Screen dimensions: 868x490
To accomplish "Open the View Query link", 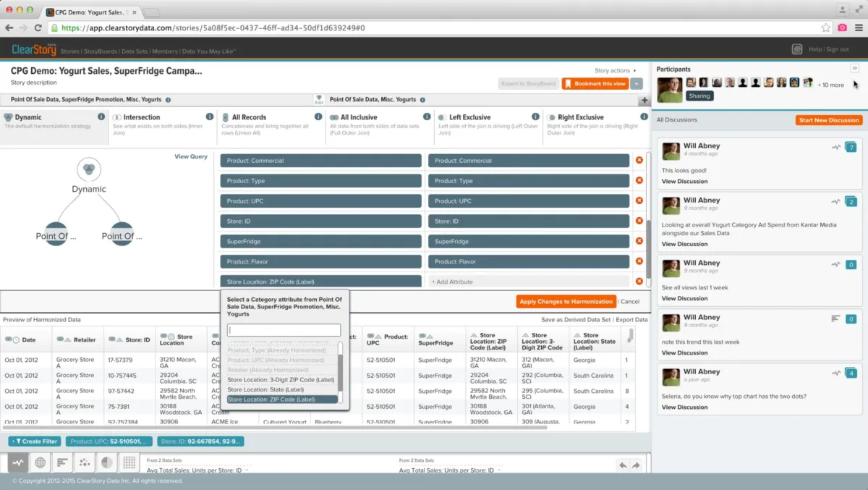I will [x=191, y=156].
